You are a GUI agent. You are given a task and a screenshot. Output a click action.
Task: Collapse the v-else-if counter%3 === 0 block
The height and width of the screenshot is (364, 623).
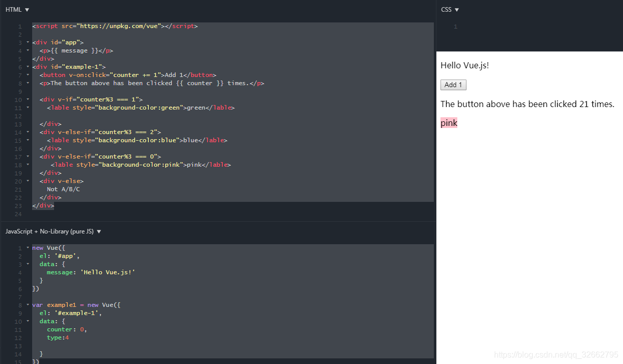coord(28,157)
